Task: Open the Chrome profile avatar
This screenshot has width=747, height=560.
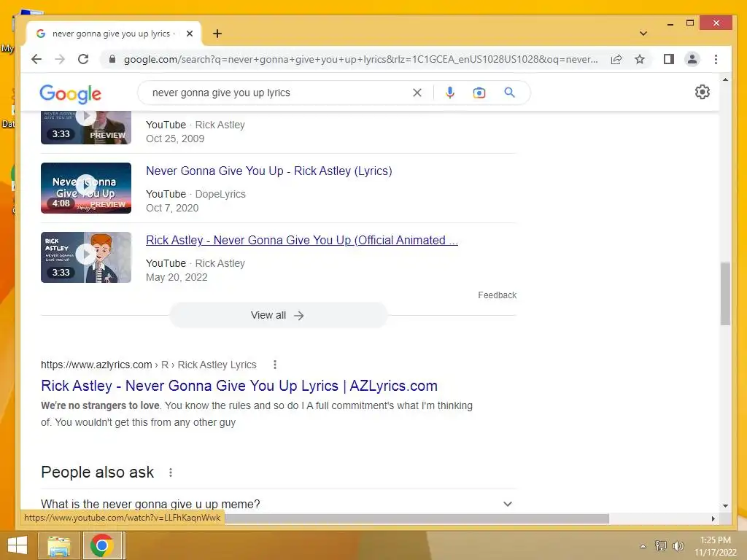Action: pyautogui.click(x=692, y=59)
